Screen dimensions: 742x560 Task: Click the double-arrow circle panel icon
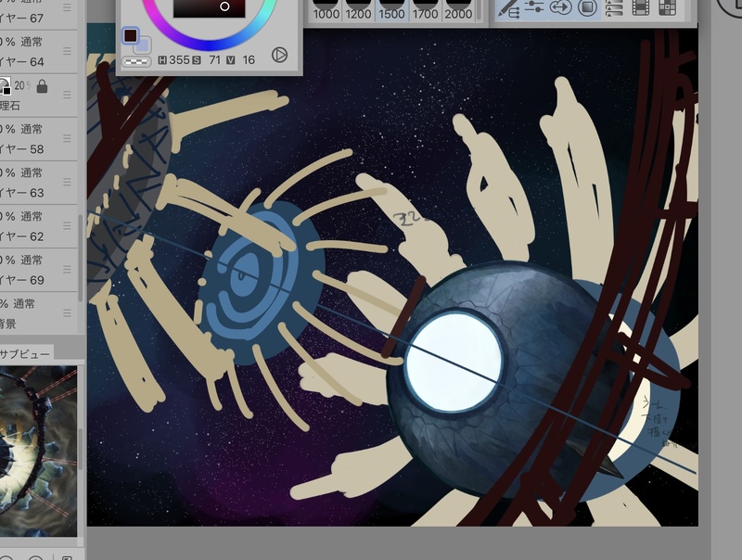(561, 7)
